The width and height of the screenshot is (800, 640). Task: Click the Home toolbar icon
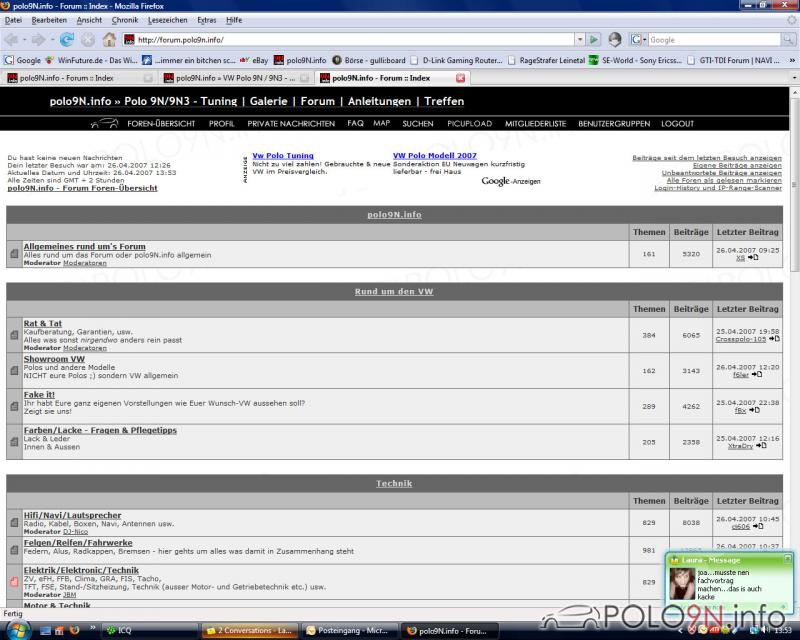[x=108, y=40]
